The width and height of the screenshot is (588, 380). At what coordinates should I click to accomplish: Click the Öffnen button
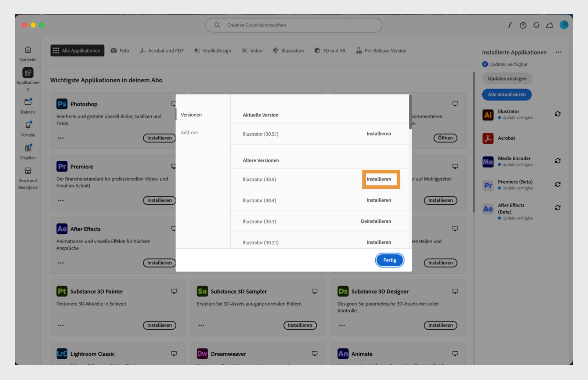tap(445, 138)
